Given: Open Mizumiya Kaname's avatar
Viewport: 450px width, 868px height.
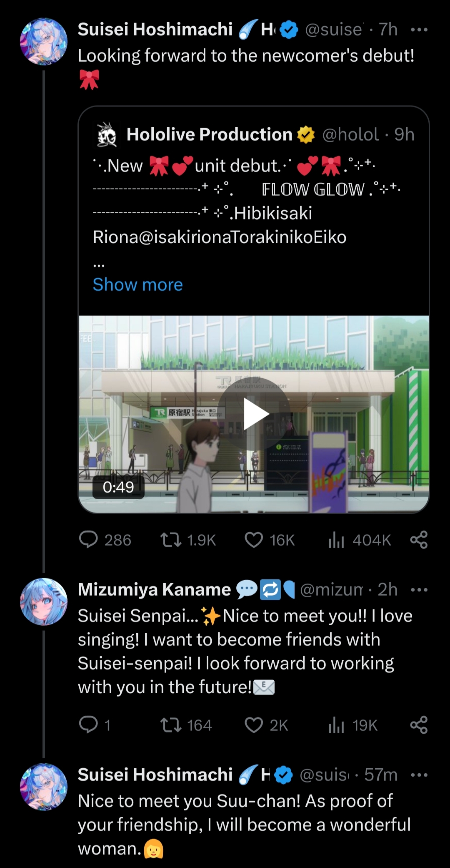Looking at the screenshot, I should [44, 601].
